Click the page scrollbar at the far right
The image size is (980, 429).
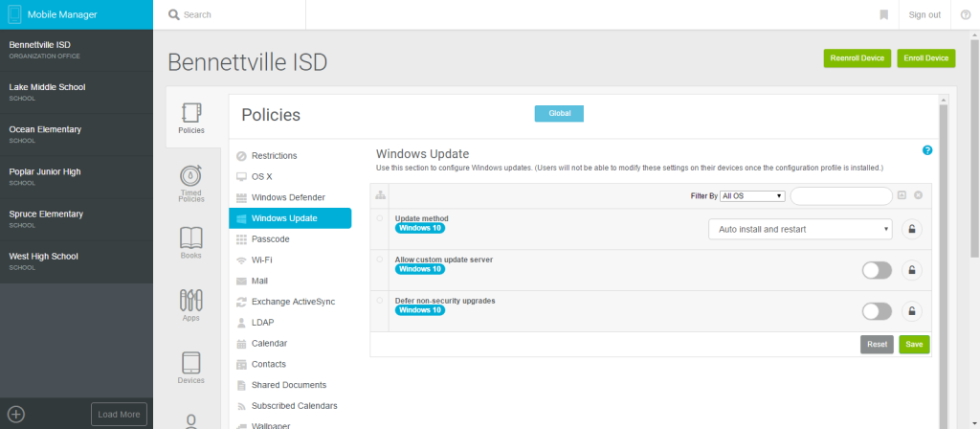(974, 147)
